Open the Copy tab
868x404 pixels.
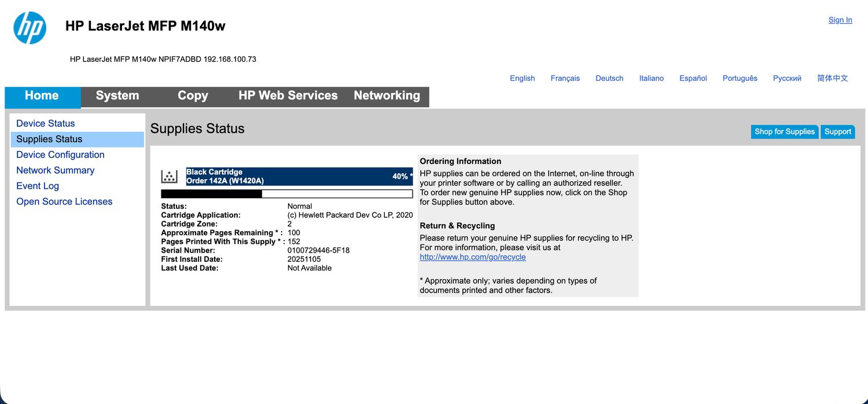(193, 97)
